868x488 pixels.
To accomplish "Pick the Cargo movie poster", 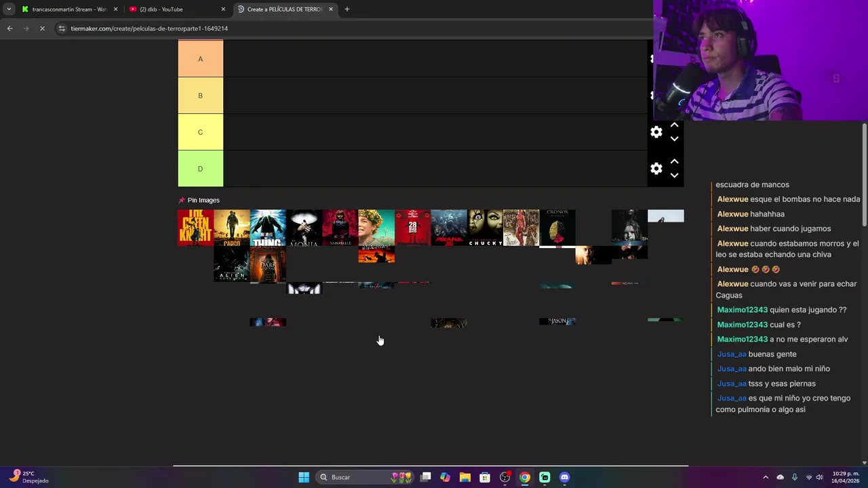I will [x=232, y=228].
